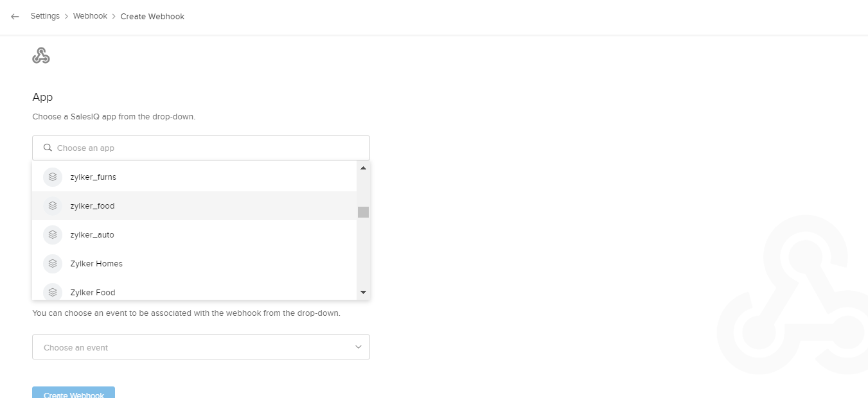Go to Settings breadcrumb

(x=45, y=16)
